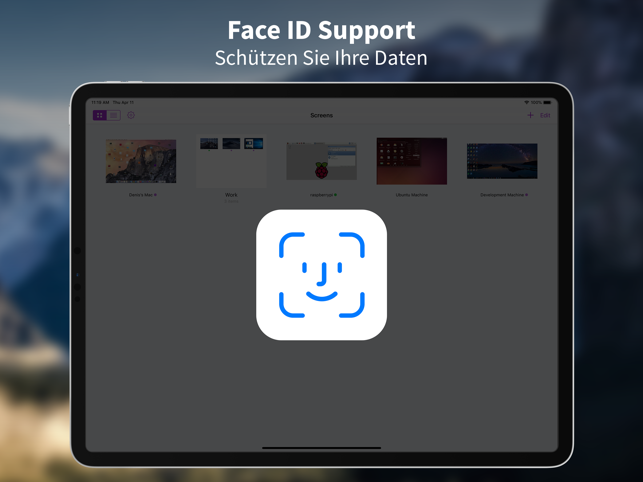Viewport: 643px width, 482px height.
Task: Switch to grid view mode
Action: (x=100, y=115)
